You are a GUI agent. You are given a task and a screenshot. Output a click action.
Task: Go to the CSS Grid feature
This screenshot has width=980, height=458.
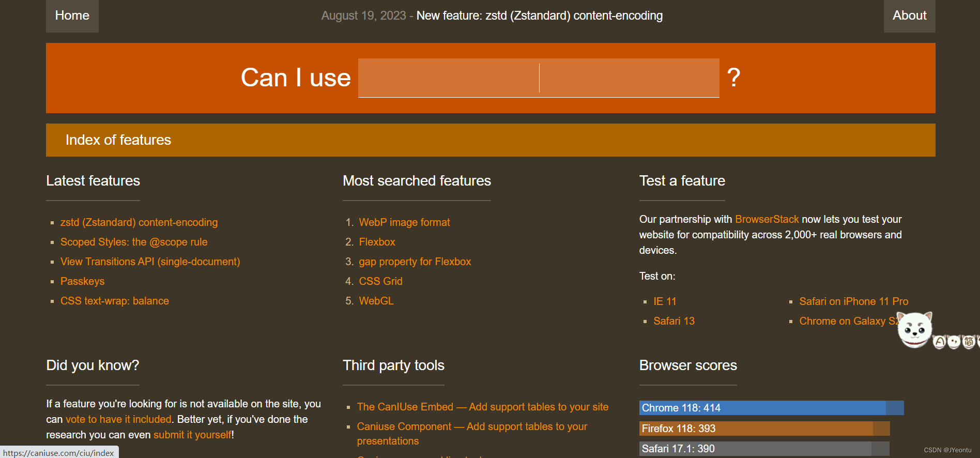pos(380,281)
